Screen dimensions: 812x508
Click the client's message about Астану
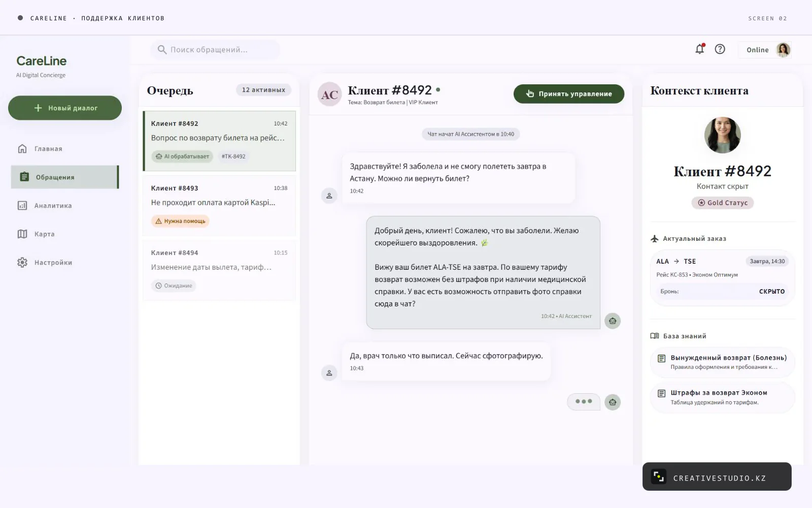click(x=458, y=178)
